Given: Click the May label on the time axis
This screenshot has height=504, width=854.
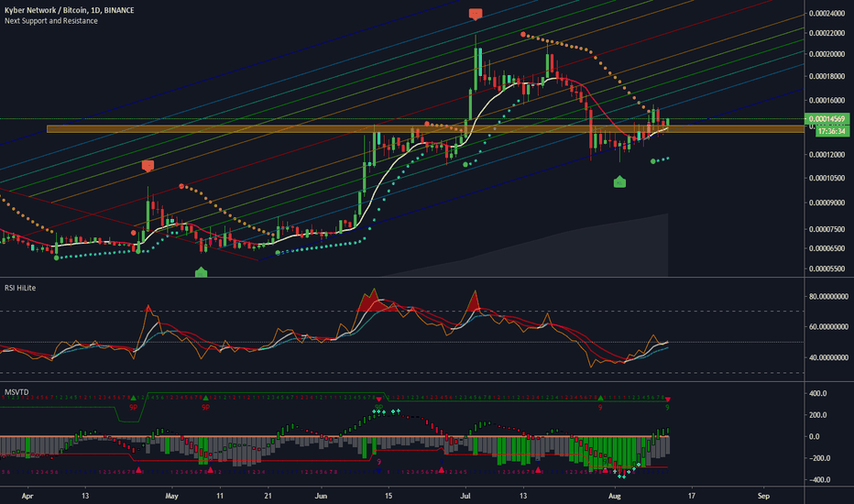Looking at the screenshot, I should coord(171,496).
